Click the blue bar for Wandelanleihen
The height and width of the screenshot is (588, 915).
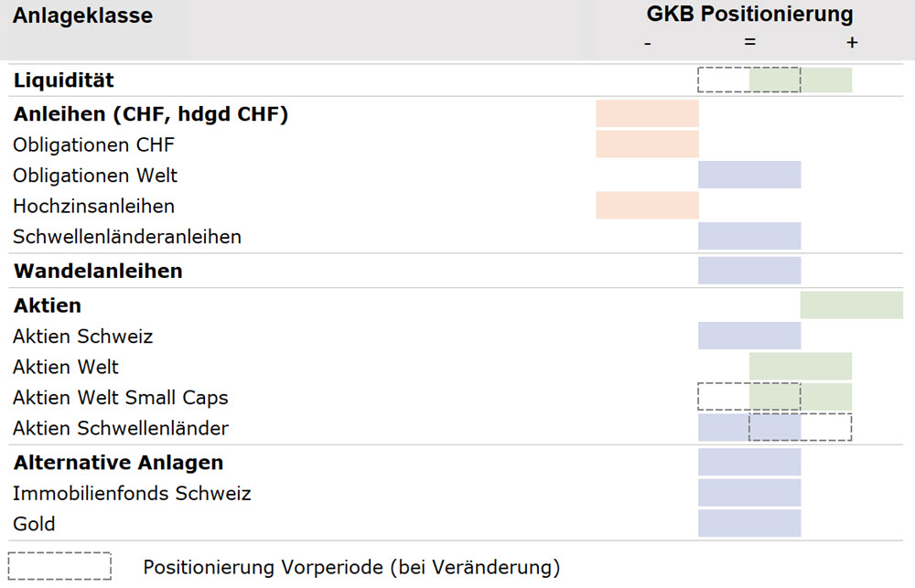749,271
